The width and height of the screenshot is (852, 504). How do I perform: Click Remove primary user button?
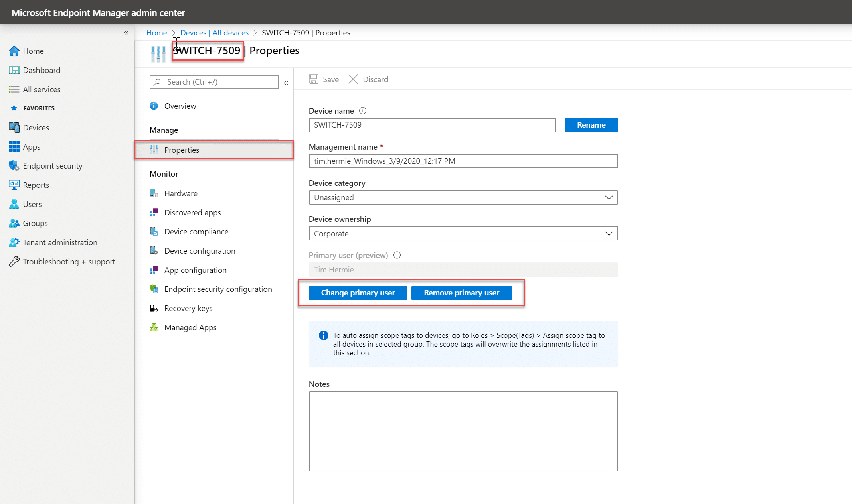[461, 293]
